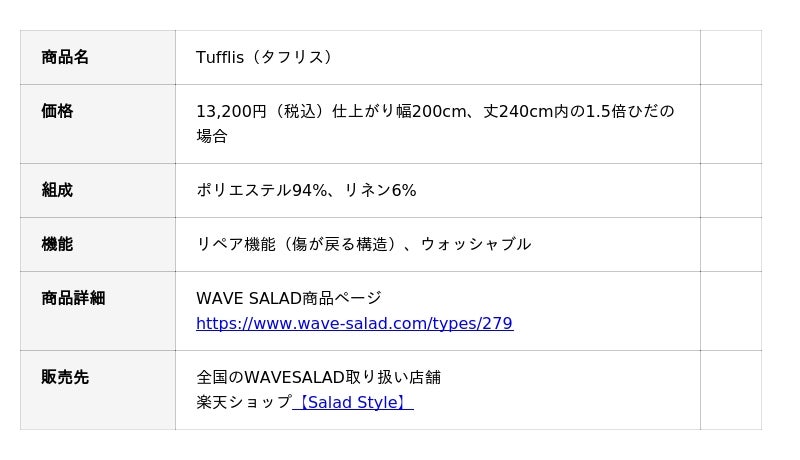Click the empty cell right of Tufflis row
The image size is (800, 460).
pos(730,57)
